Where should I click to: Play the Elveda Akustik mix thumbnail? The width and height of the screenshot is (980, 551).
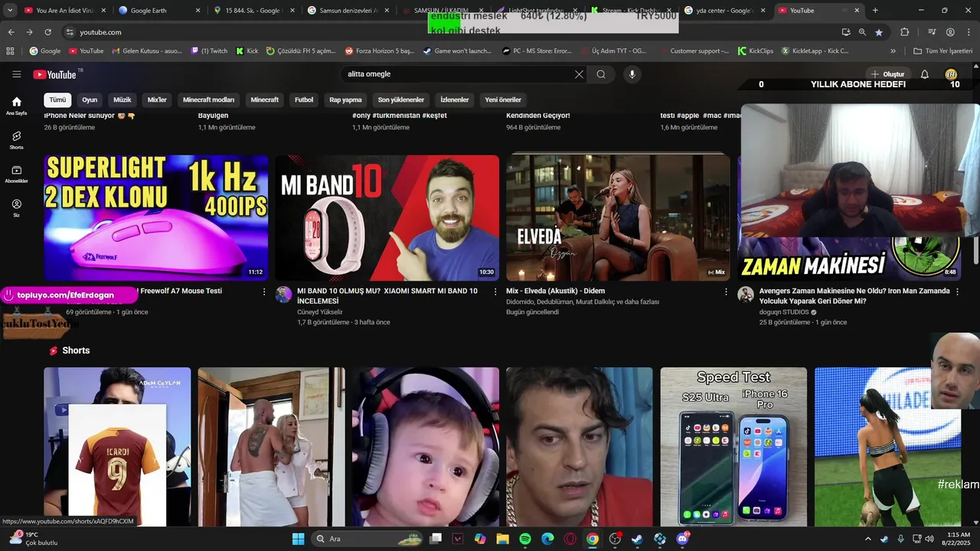[618, 217]
